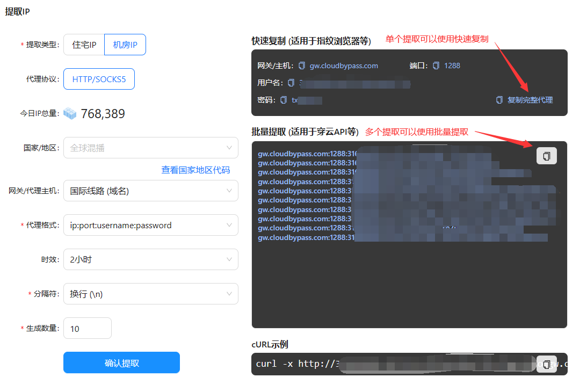Click the 确认提取 button

[121, 362]
